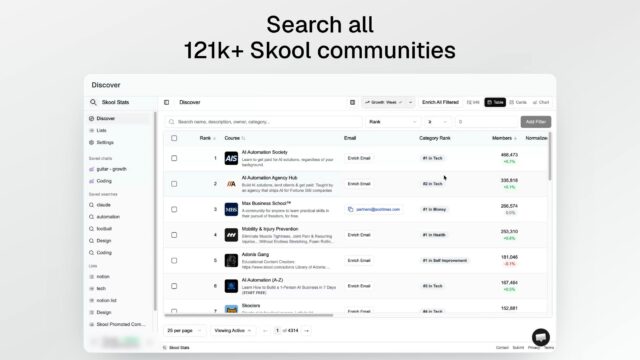Viewport: 640px width, 360px height.
Task: Switch to the Table view tab
Action: click(x=495, y=102)
